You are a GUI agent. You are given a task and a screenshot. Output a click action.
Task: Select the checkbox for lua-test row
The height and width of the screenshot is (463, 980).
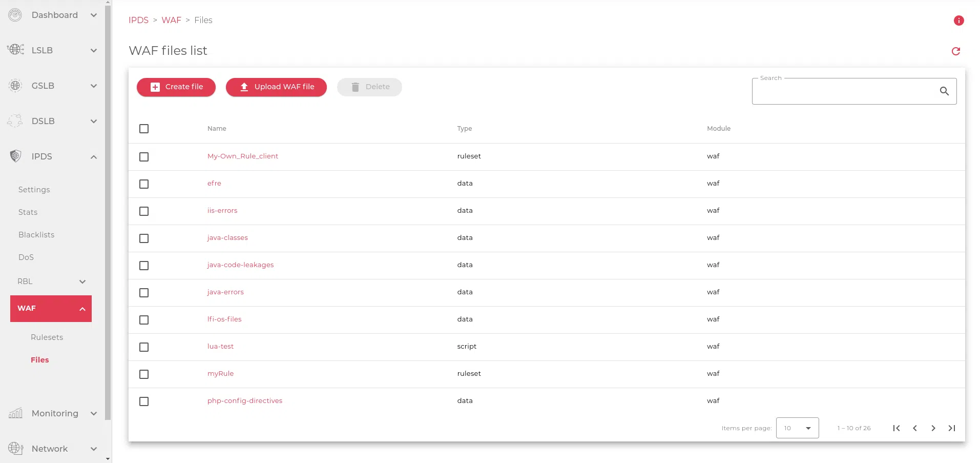click(x=144, y=347)
